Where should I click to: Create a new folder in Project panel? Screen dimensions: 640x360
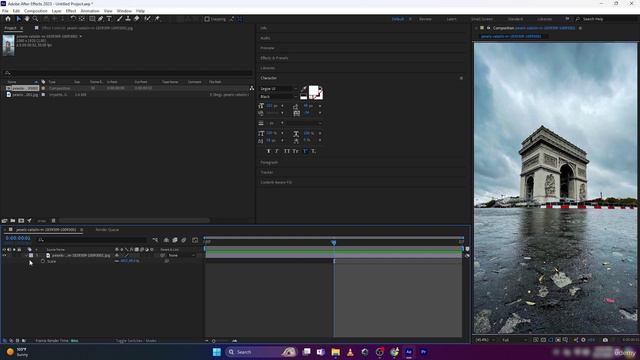click(x=13, y=221)
